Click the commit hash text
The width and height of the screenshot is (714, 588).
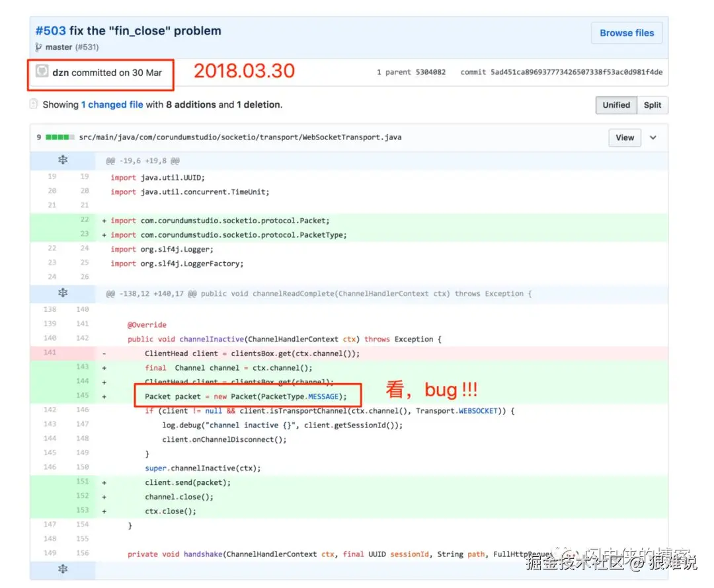576,72
